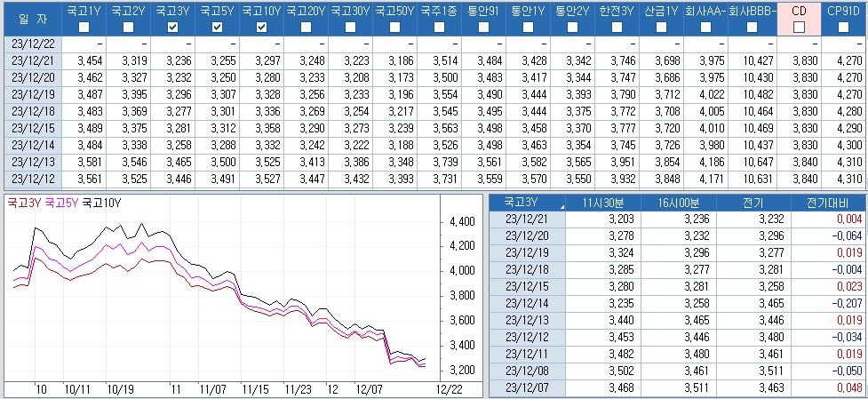This screenshot has width=868, height=399.
Task: Check the 회사AA- checkbox
Action: click(x=705, y=28)
